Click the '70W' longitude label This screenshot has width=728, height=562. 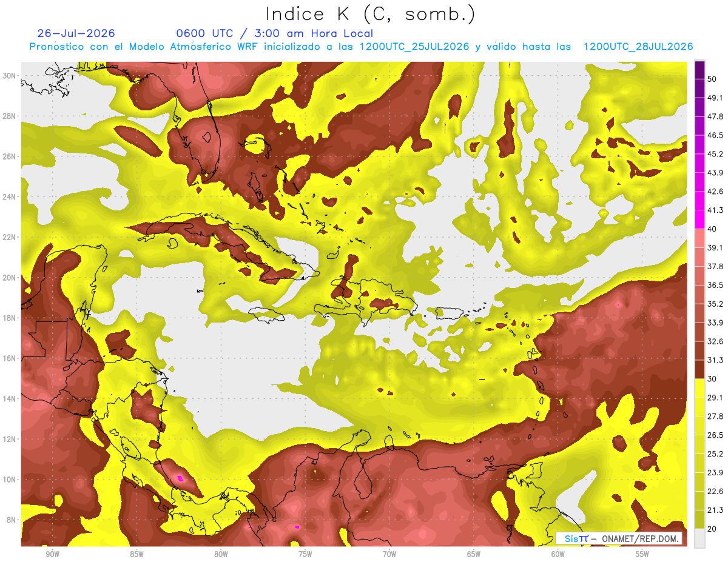click(389, 555)
